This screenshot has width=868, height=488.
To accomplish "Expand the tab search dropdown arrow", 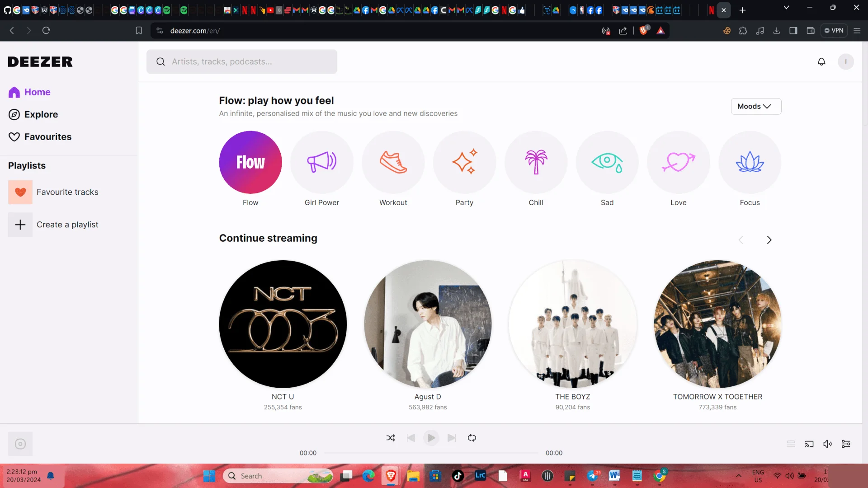I will 786,8.
